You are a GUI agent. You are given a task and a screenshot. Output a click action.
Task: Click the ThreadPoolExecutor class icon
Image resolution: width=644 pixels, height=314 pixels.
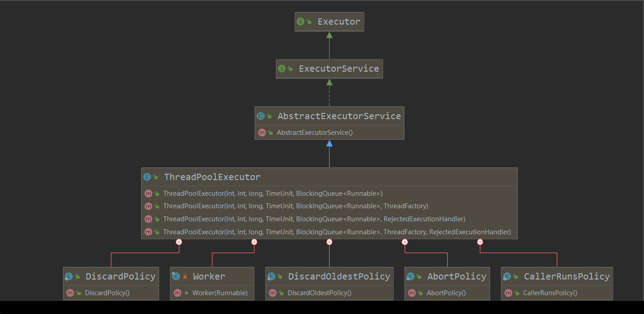(147, 177)
